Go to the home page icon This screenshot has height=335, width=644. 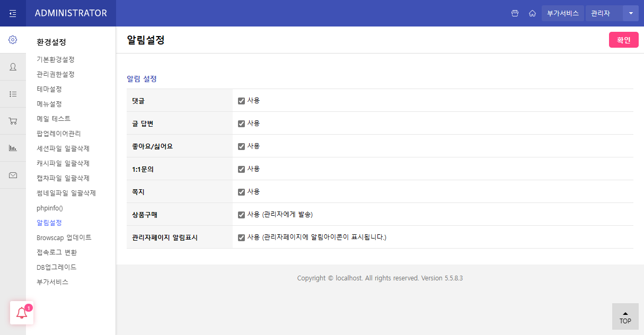[x=532, y=13]
